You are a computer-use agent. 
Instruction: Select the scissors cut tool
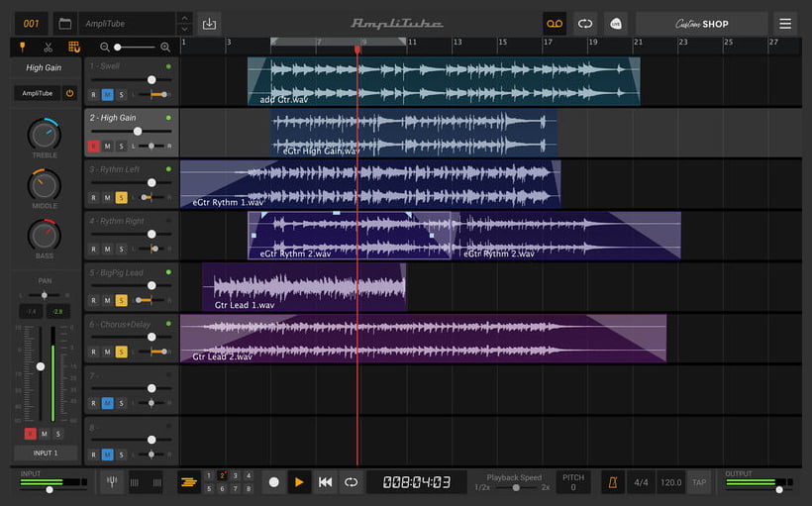coord(49,48)
